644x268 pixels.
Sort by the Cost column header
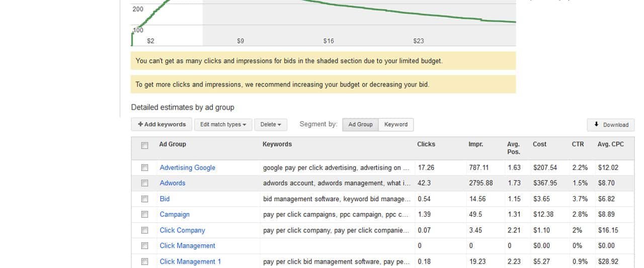(539, 144)
